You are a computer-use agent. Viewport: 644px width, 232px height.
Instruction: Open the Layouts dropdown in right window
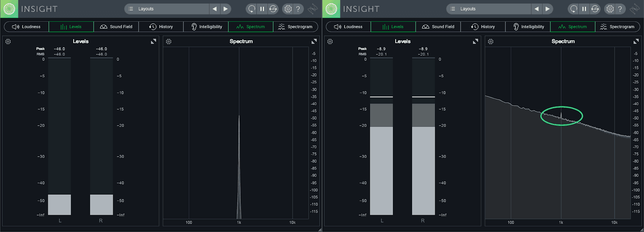(x=489, y=9)
